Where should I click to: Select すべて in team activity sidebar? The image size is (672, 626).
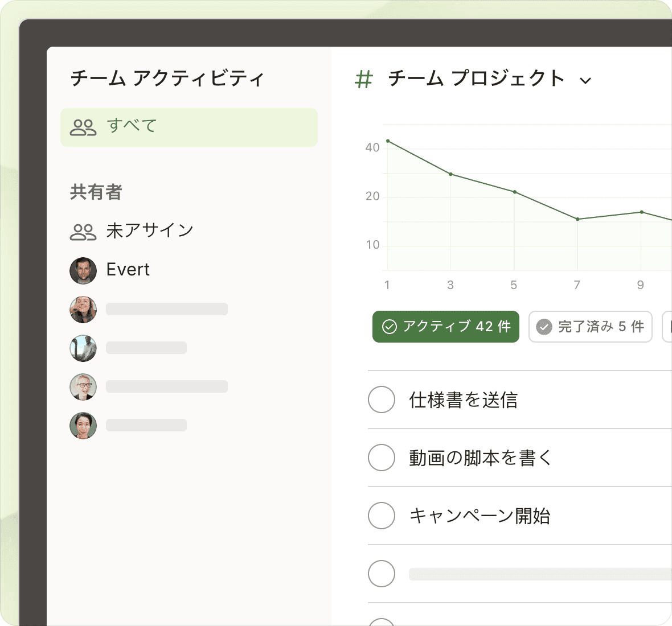click(189, 127)
